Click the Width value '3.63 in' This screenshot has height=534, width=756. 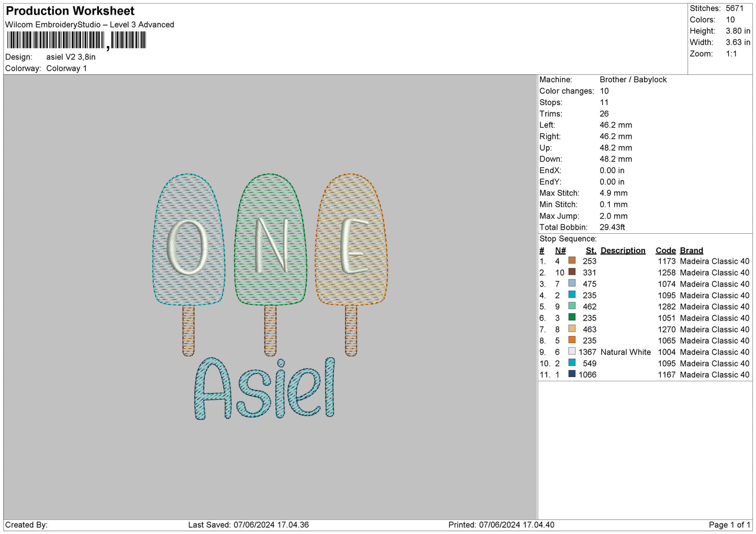tap(738, 42)
